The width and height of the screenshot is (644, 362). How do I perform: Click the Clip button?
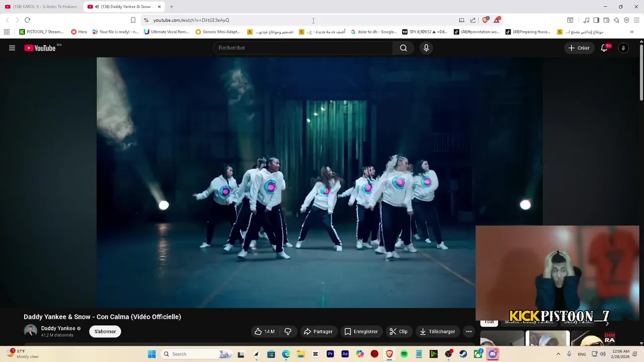pyautogui.click(x=398, y=331)
